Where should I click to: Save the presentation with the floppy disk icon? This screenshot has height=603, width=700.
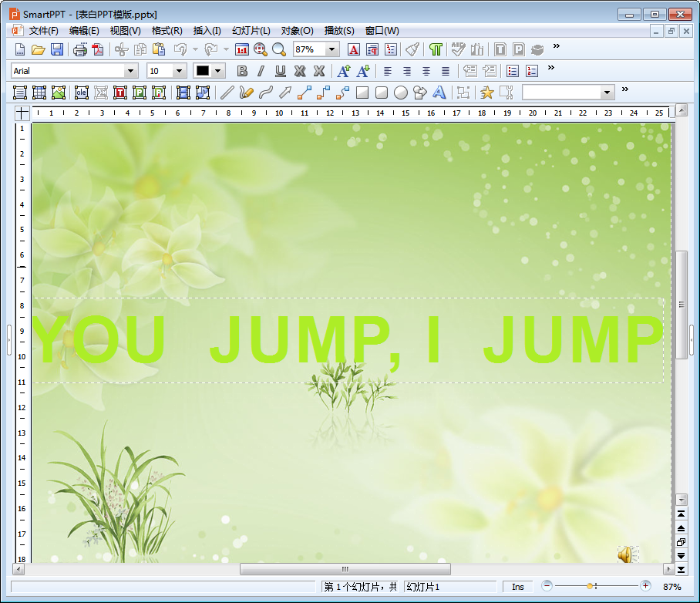(57, 49)
